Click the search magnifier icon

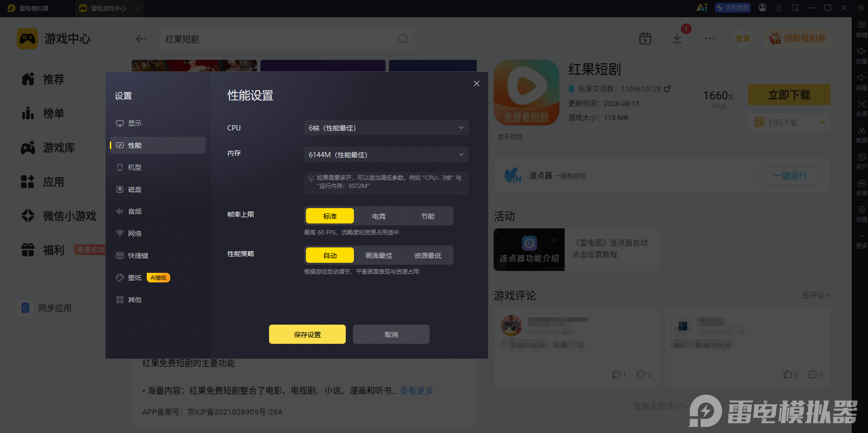click(x=403, y=39)
